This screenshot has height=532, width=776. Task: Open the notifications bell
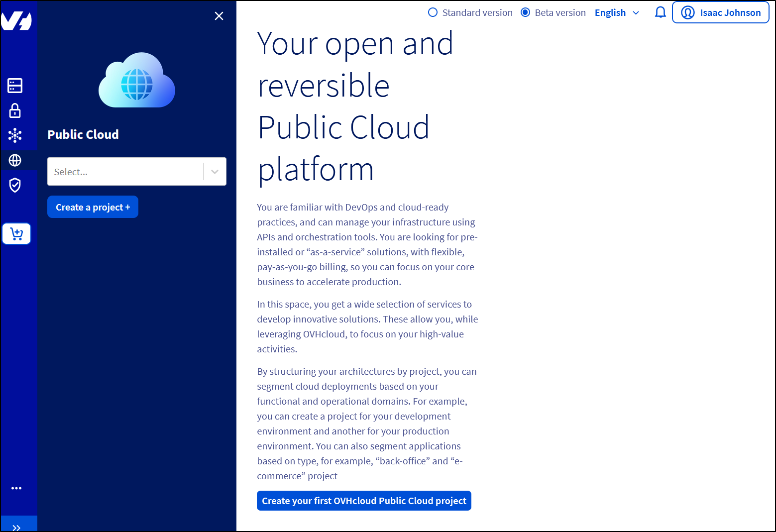[660, 12]
